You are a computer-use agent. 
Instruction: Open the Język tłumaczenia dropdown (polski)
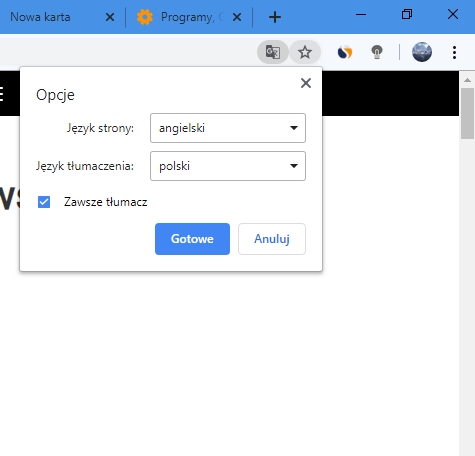point(228,166)
